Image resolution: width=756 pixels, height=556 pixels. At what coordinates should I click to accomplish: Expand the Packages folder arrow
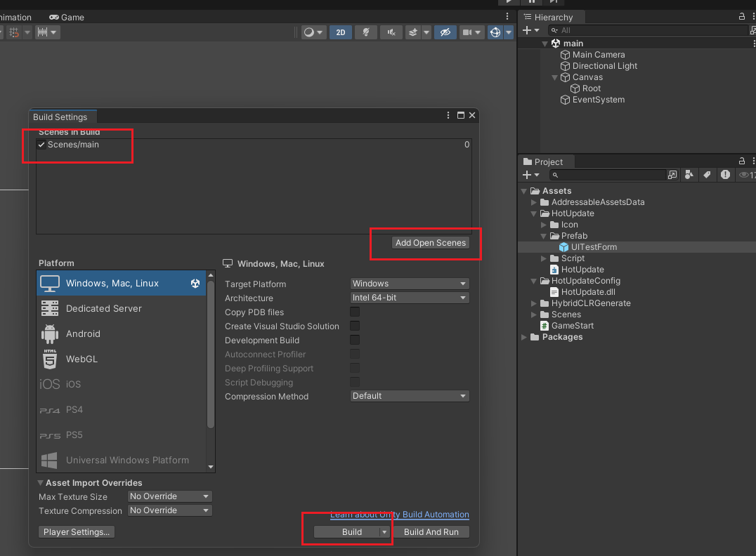pyautogui.click(x=525, y=337)
